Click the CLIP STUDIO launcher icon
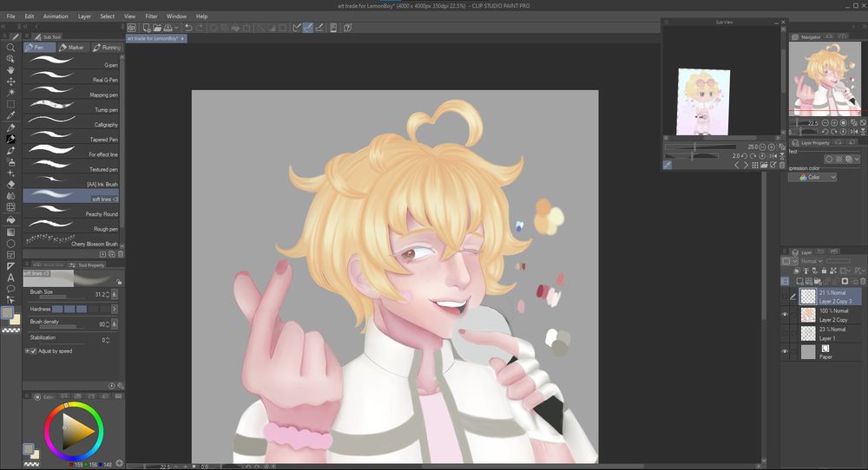Viewport: 868px width, 470px height. coord(132,28)
